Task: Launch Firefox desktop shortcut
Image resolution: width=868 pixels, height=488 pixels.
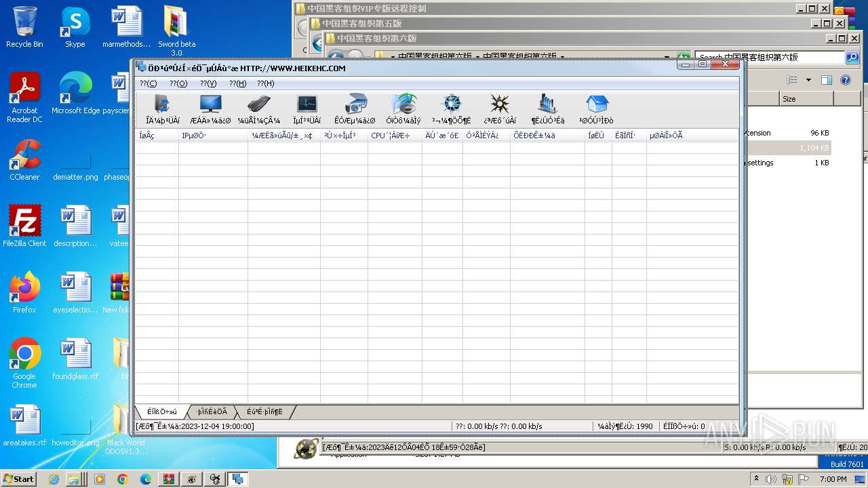Action: pyautogui.click(x=24, y=293)
